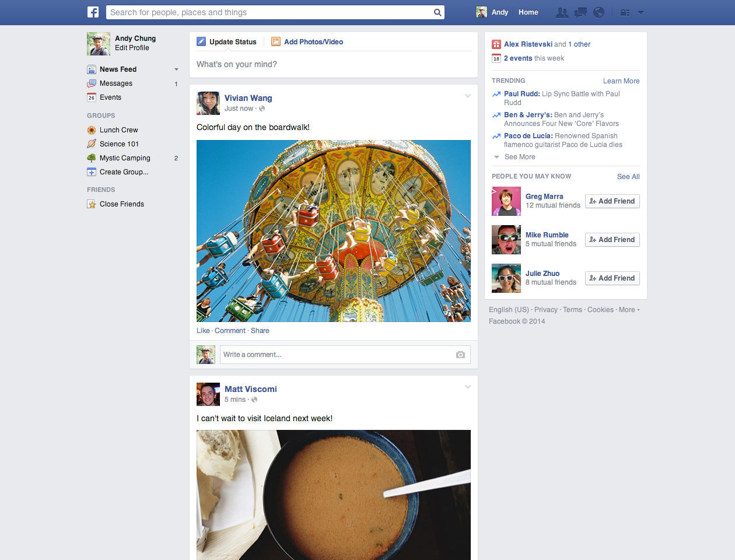Expand See More under Trending
The image size is (735, 560).
coord(521,156)
